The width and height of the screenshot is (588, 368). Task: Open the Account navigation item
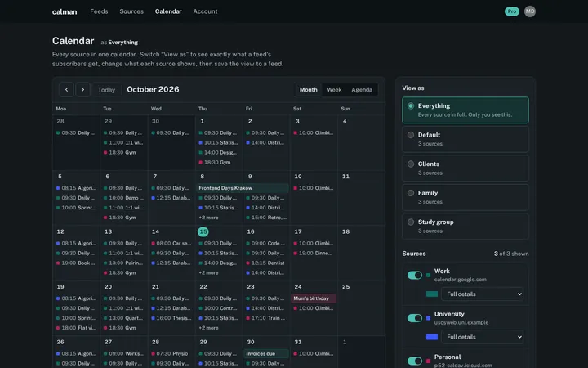(205, 11)
